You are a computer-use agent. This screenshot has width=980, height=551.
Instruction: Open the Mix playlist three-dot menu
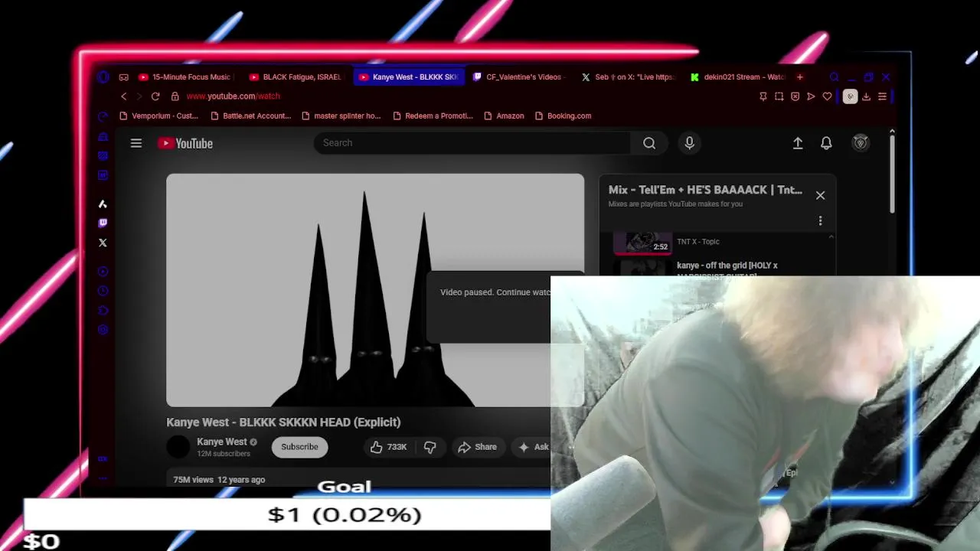(820, 220)
